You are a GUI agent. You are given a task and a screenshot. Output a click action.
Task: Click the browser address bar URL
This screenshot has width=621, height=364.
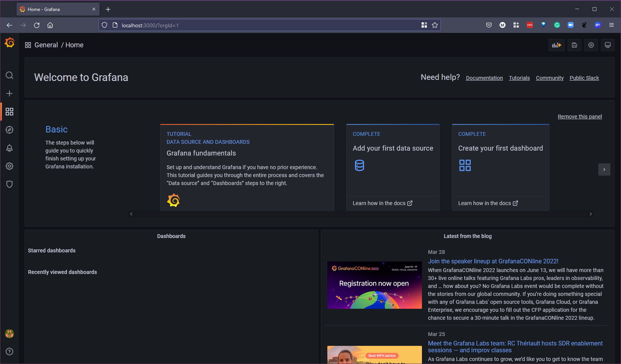265,25
